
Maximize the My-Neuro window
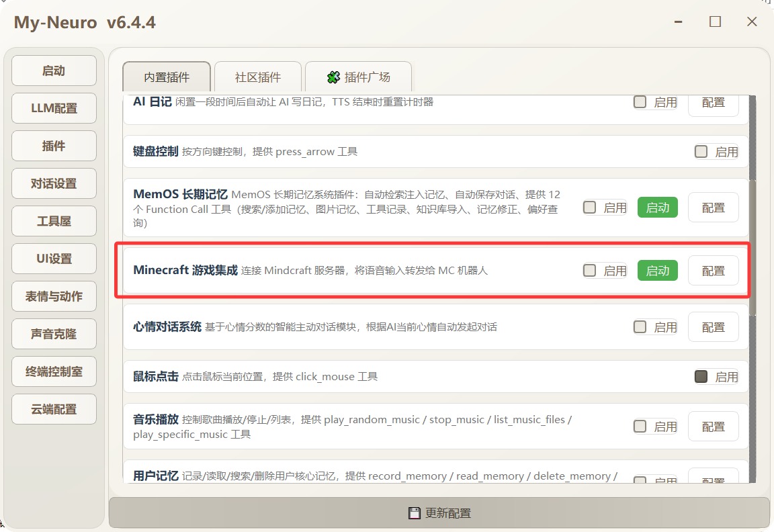[x=715, y=22]
